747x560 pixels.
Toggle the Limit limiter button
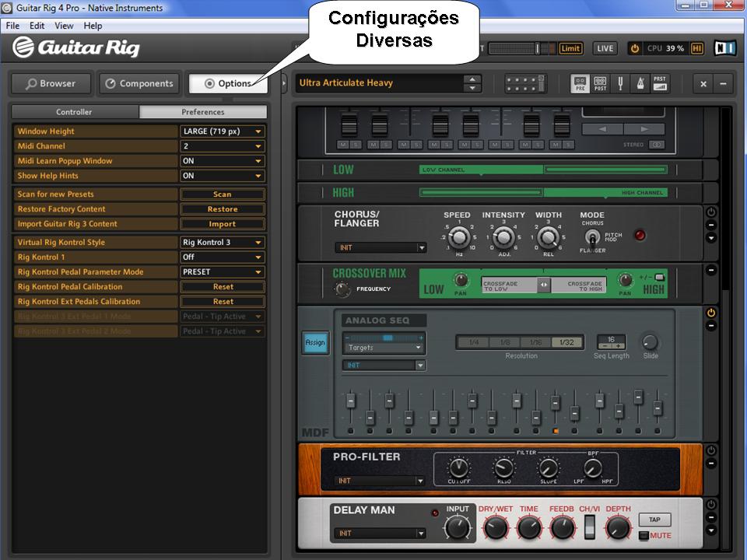[x=570, y=48]
